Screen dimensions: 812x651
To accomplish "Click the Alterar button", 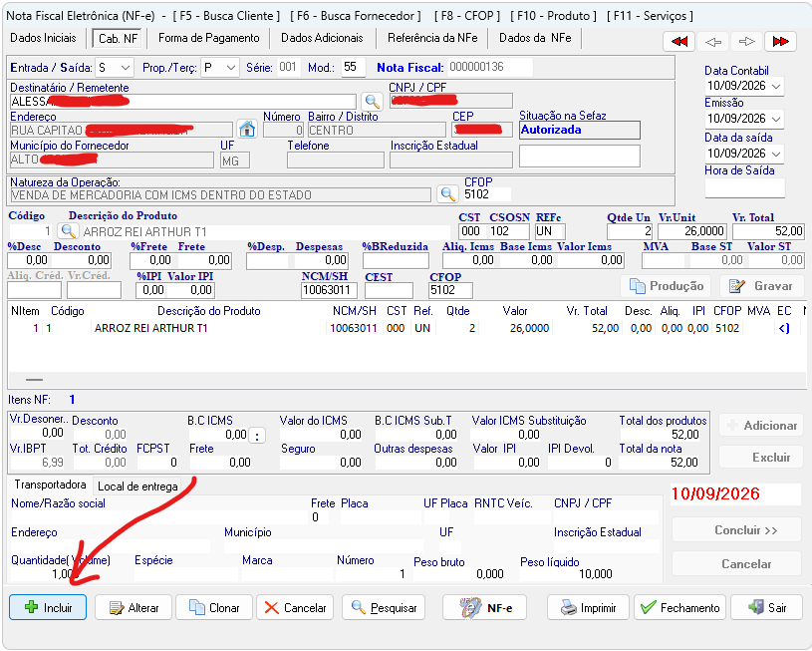I will tap(134, 607).
